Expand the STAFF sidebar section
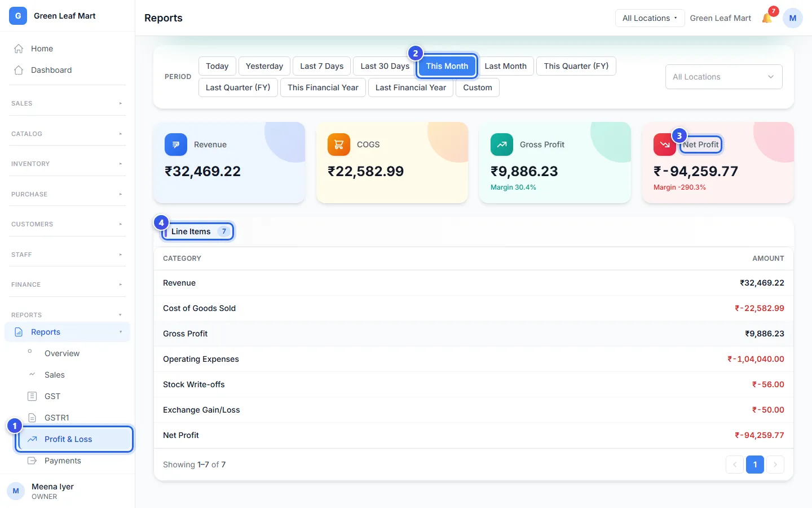Viewport: 812px width, 508px height. point(67,255)
